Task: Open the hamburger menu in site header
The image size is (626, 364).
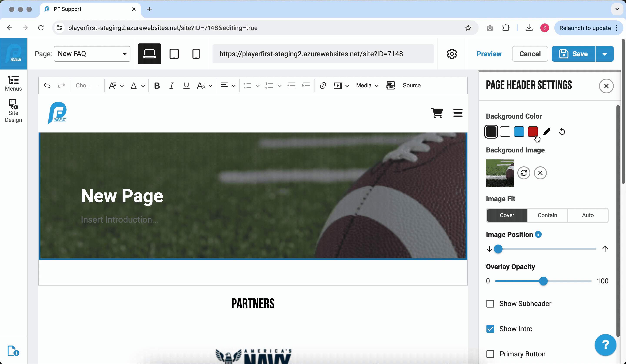Action: (x=458, y=113)
